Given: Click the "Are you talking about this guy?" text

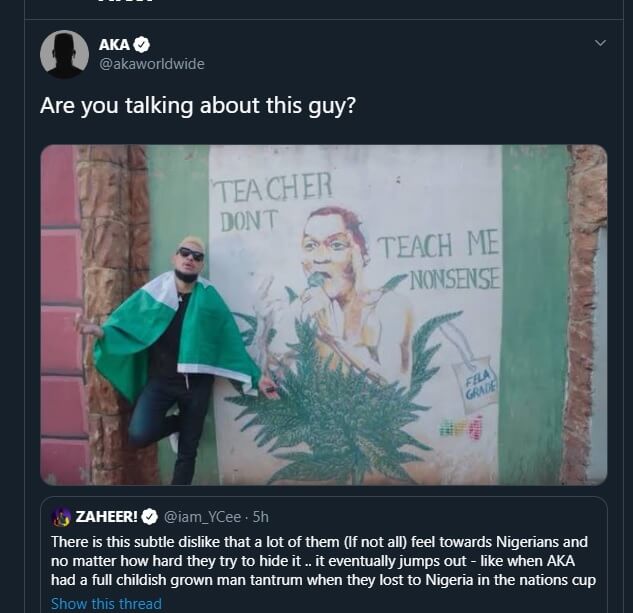Looking at the screenshot, I should (197, 105).
